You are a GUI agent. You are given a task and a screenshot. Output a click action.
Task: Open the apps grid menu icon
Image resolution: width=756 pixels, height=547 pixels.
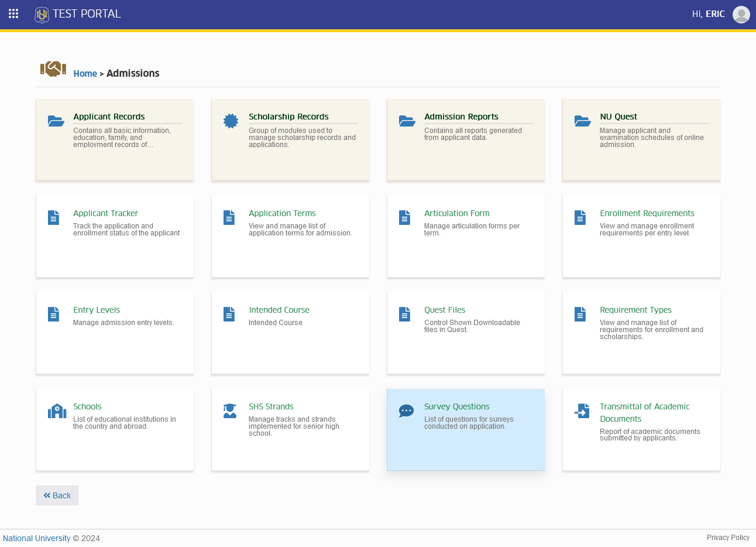click(13, 13)
